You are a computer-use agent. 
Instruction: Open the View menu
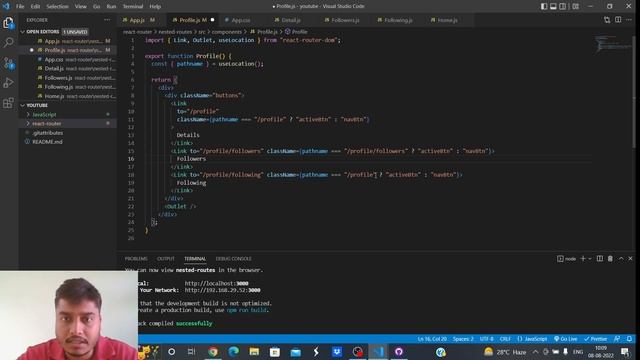tap(80, 7)
